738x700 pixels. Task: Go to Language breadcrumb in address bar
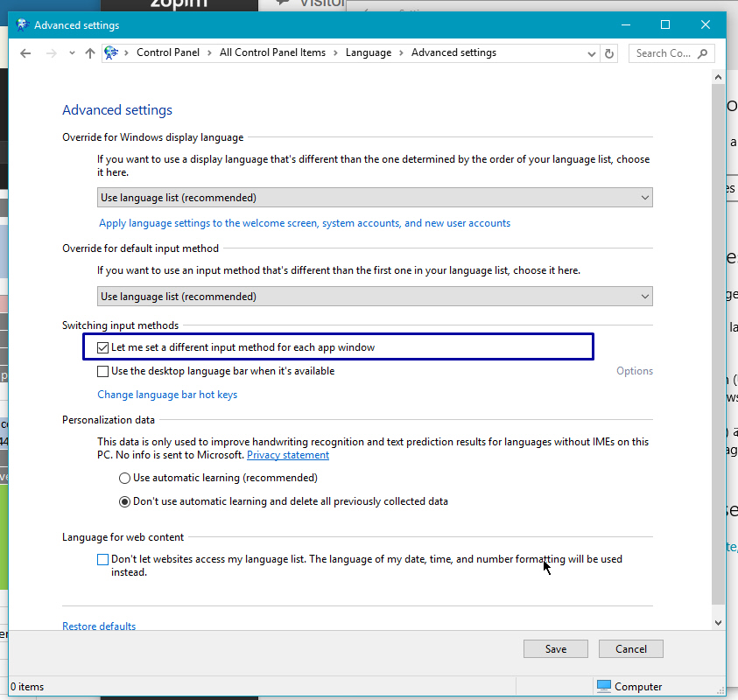(x=369, y=52)
